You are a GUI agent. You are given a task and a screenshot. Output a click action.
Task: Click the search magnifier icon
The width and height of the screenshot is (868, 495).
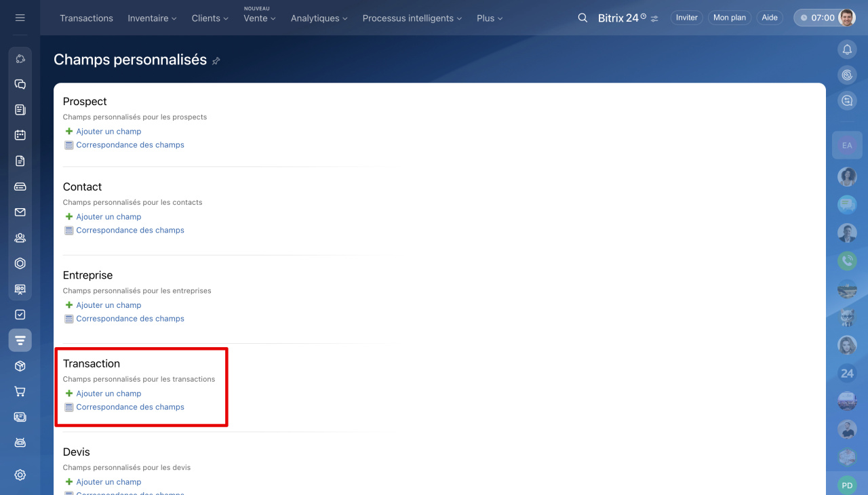click(x=583, y=18)
